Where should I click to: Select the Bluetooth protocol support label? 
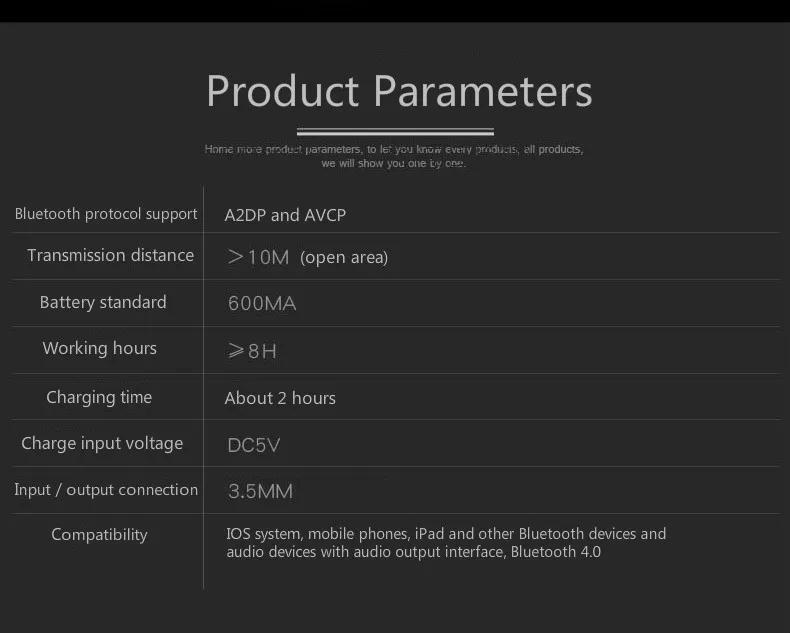click(106, 214)
